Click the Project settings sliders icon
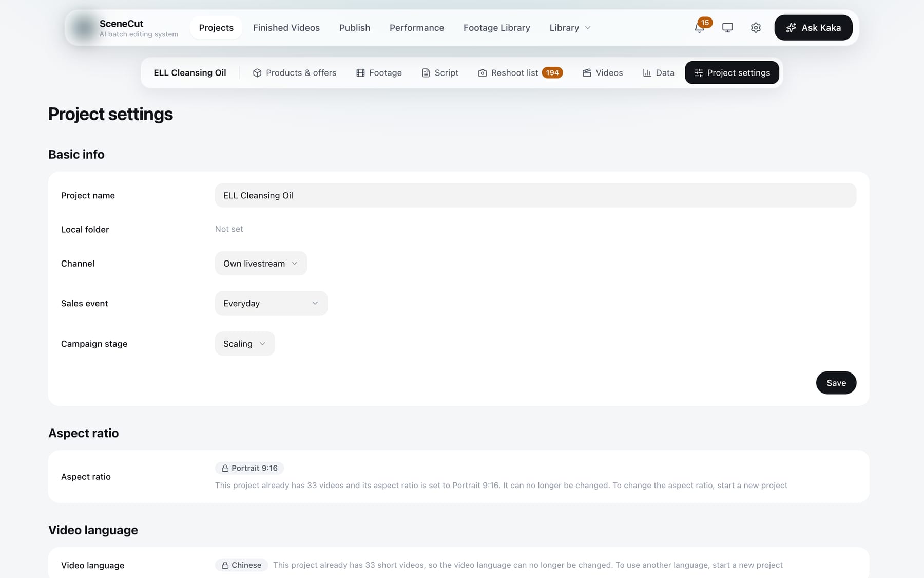The width and height of the screenshot is (924, 578). coord(699,73)
